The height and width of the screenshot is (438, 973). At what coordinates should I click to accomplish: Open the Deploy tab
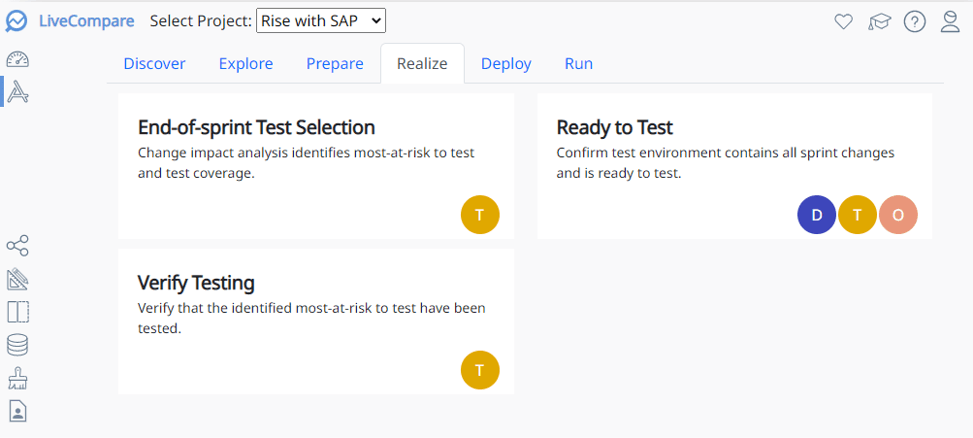[506, 64]
